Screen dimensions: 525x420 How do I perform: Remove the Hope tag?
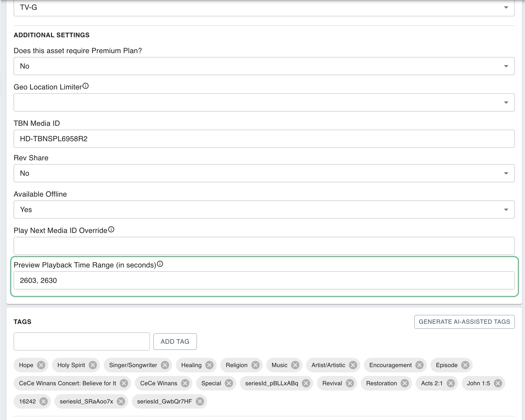41,365
